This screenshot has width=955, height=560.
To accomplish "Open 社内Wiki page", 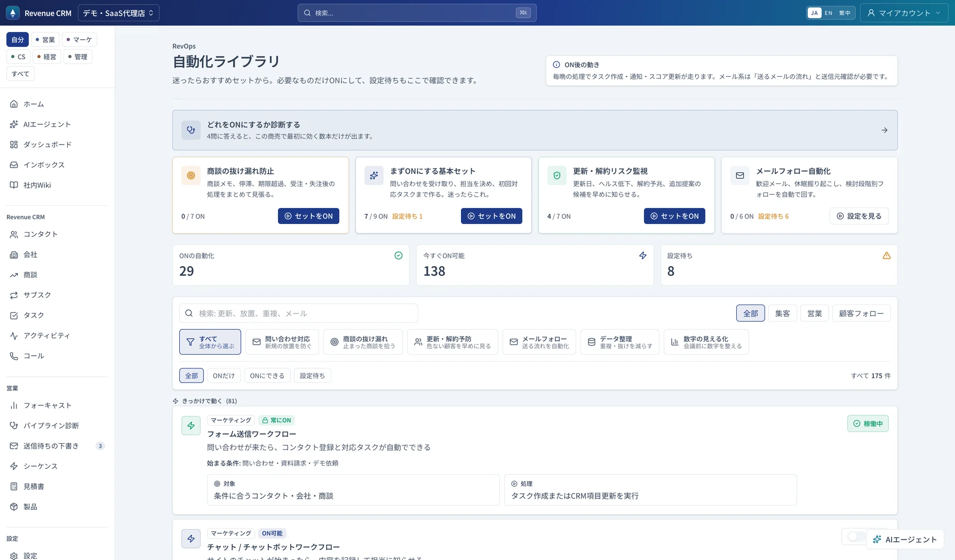I will pyautogui.click(x=57, y=185).
